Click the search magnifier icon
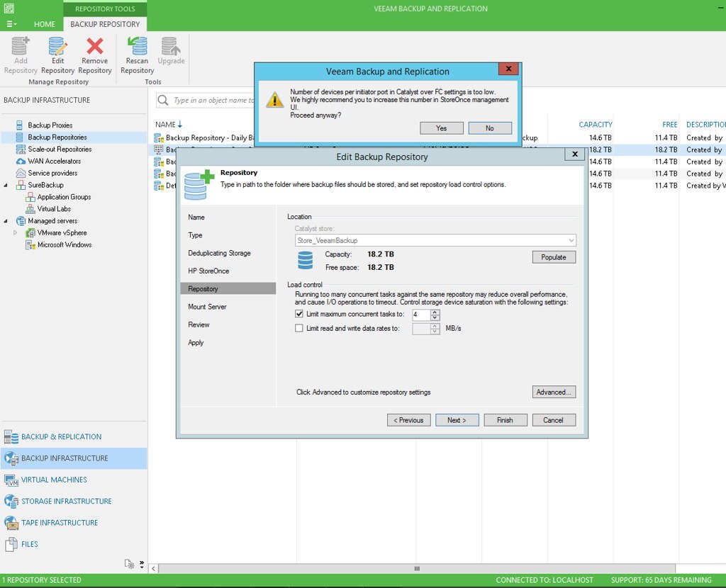The height and width of the screenshot is (588, 726). (163, 100)
